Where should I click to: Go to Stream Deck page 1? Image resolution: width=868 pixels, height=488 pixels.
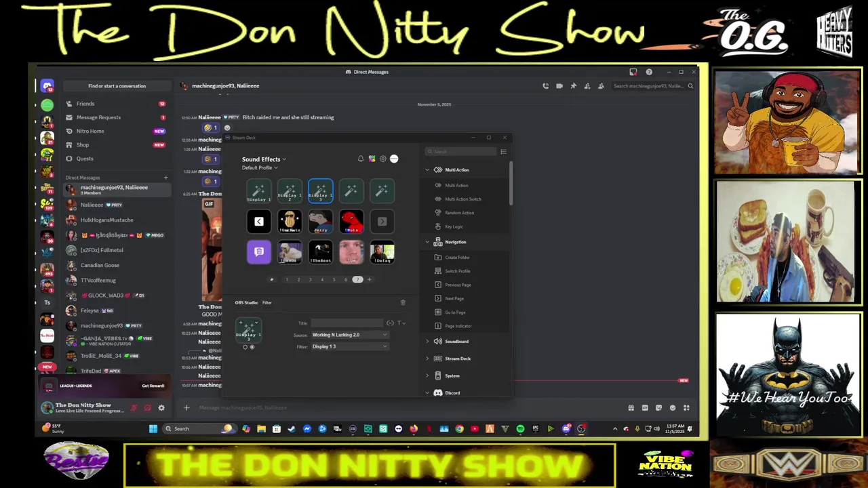(287, 279)
